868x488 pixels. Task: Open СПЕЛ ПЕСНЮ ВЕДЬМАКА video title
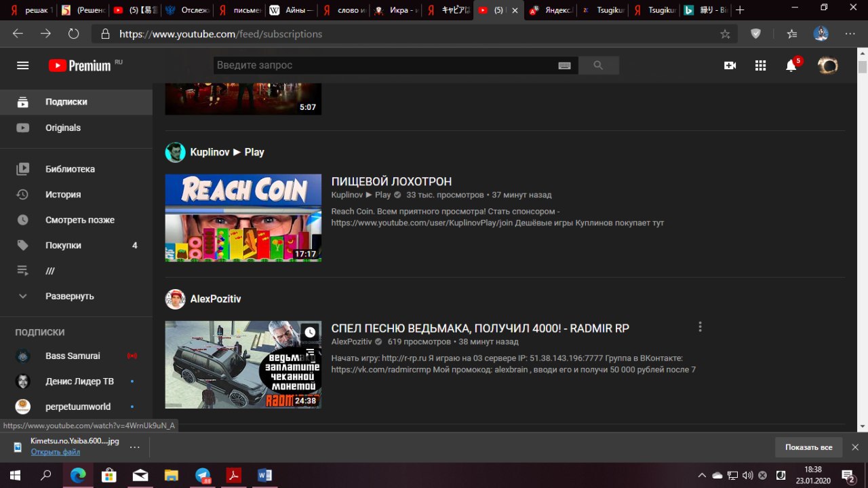click(480, 329)
